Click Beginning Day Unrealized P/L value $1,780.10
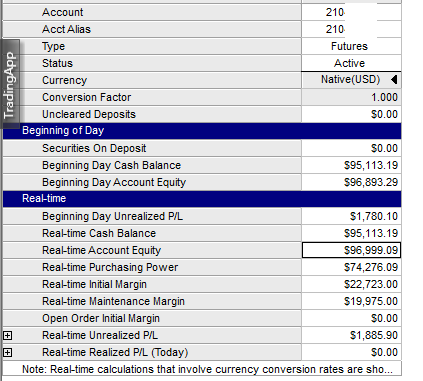The width and height of the screenshot is (423, 381). tap(351, 216)
